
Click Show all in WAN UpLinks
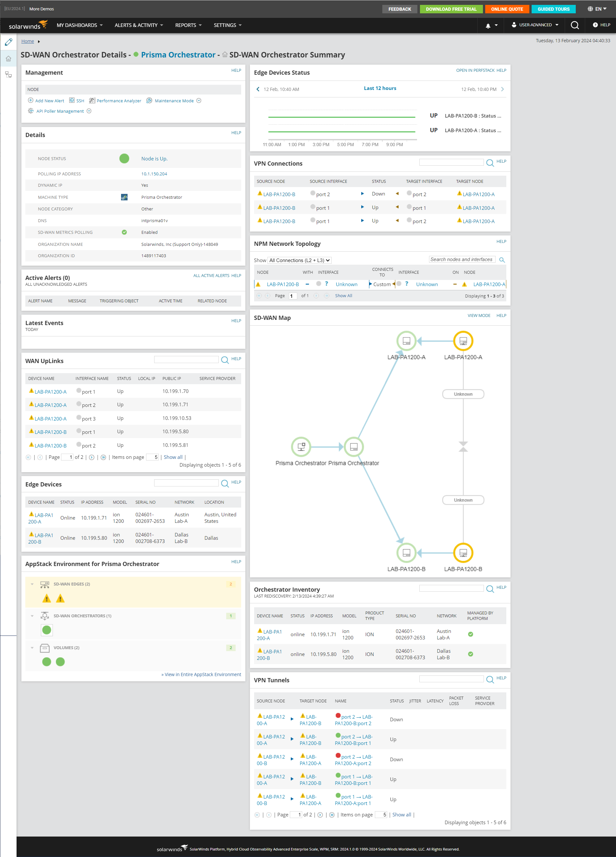click(x=173, y=457)
